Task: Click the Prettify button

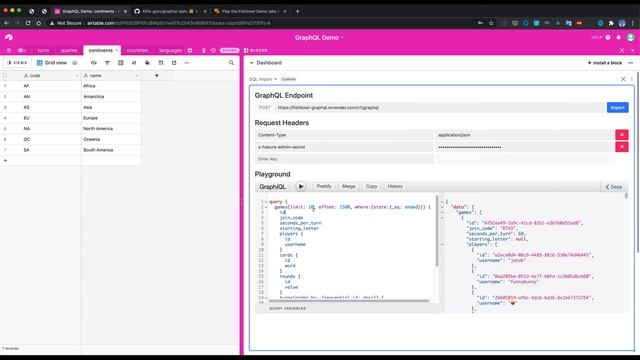Action: tap(324, 186)
